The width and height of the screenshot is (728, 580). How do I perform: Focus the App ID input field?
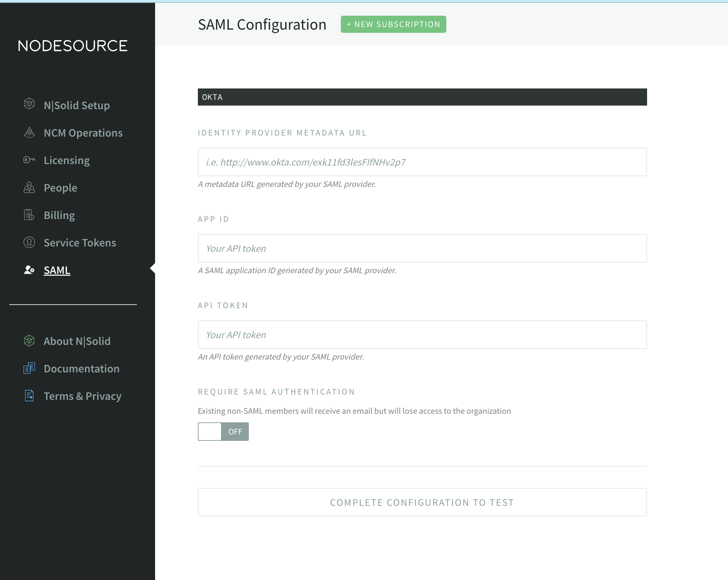tap(422, 248)
